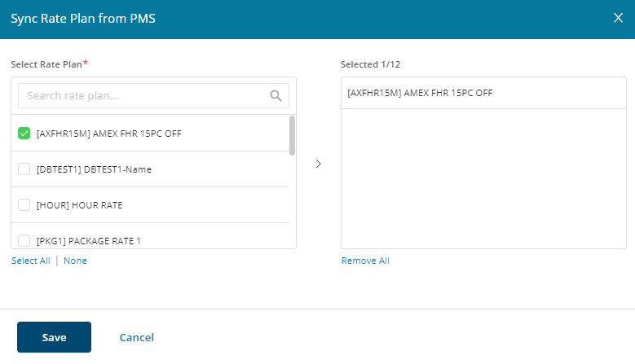Cancel the sync dialog
Viewport: 635px width, 364px height.
tap(136, 337)
